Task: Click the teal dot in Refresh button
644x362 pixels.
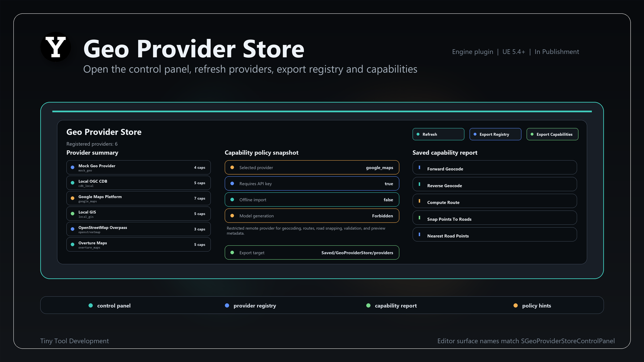Action: (x=418, y=134)
